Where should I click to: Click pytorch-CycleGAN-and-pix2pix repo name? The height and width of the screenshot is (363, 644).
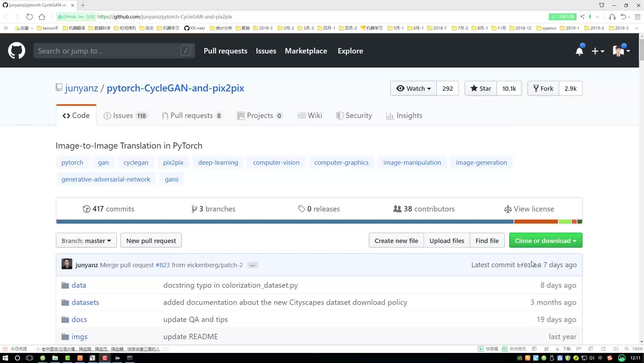pyautogui.click(x=175, y=88)
